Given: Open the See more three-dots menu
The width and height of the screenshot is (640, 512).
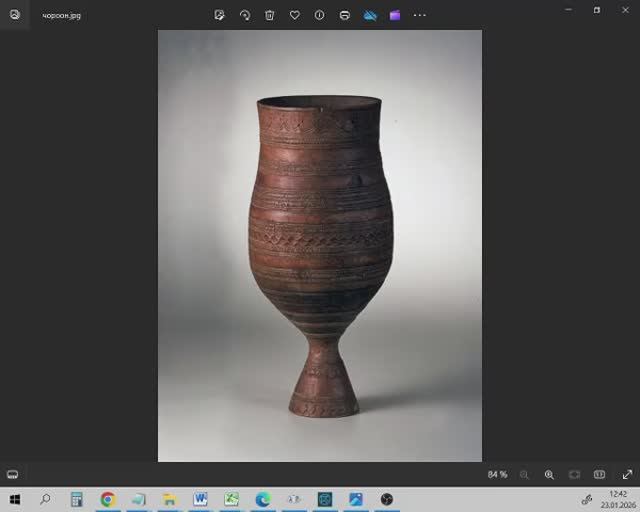Looking at the screenshot, I should (420, 15).
